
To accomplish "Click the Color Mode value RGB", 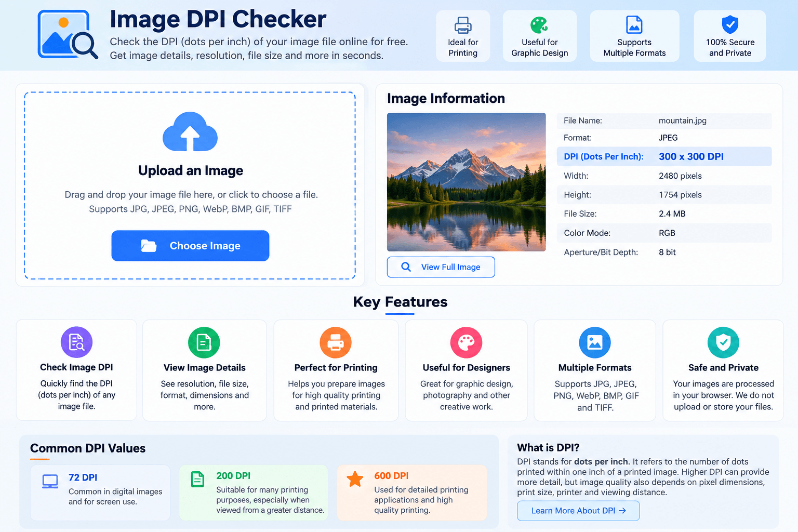I will coord(667,233).
